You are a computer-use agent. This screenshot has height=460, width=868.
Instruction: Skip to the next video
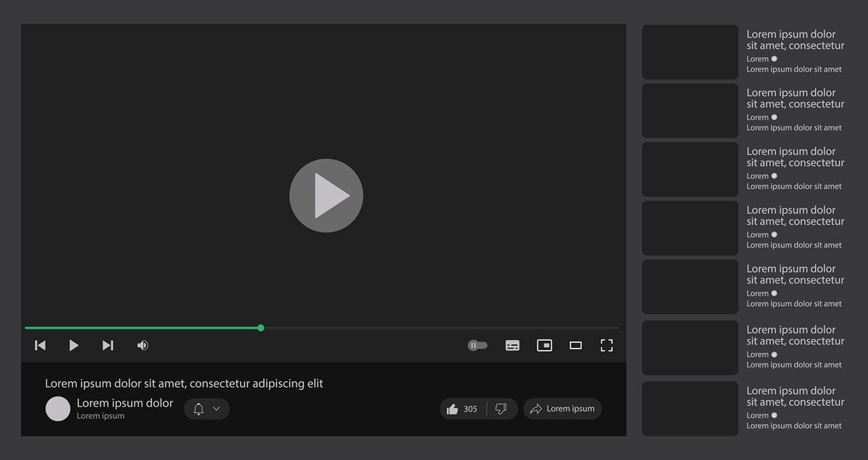coord(108,346)
